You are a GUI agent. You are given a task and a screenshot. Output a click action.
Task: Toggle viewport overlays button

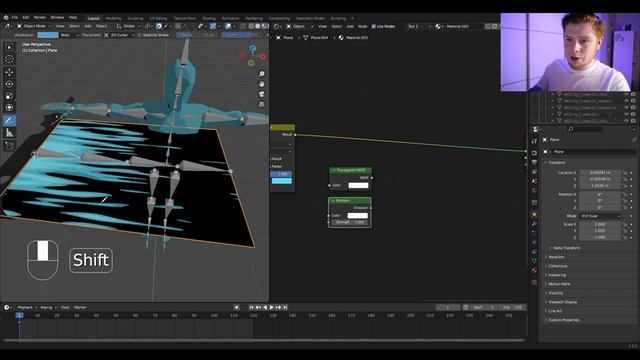[x=228, y=26]
